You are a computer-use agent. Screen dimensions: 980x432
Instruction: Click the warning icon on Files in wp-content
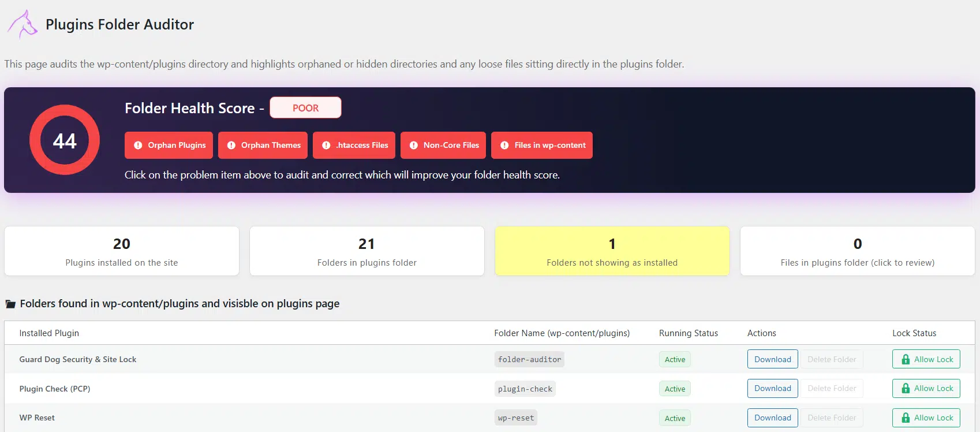click(x=504, y=146)
